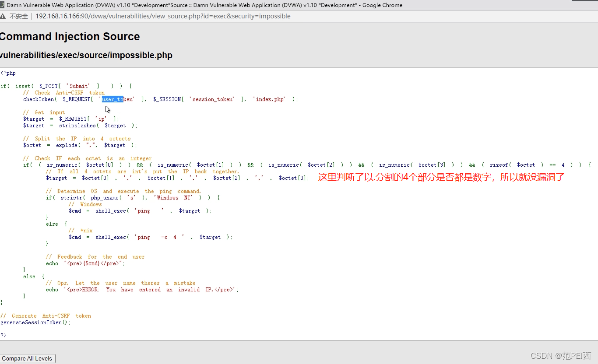Viewport: 598px width, 364px height.
Task: Click the 'stripslashes(' function text
Action: tap(79, 126)
